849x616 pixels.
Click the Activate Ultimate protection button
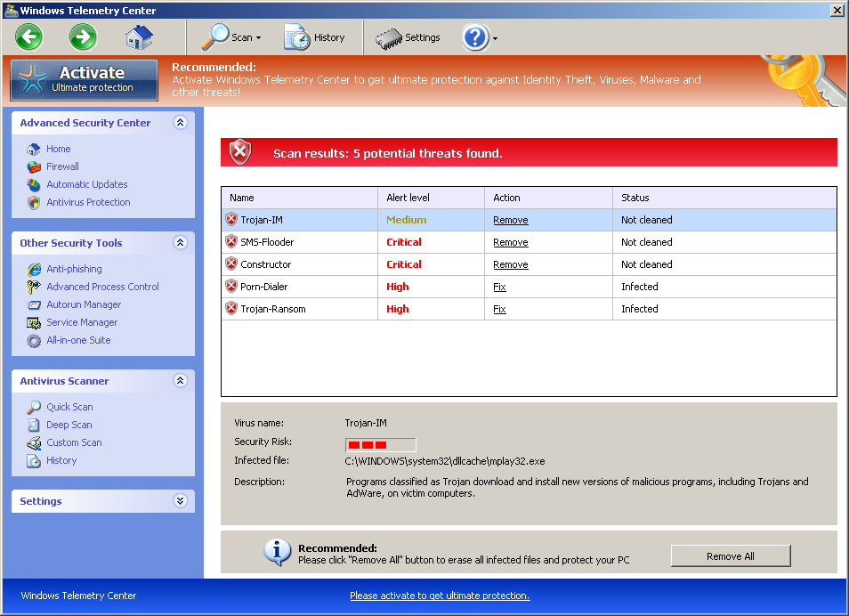[x=84, y=79]
